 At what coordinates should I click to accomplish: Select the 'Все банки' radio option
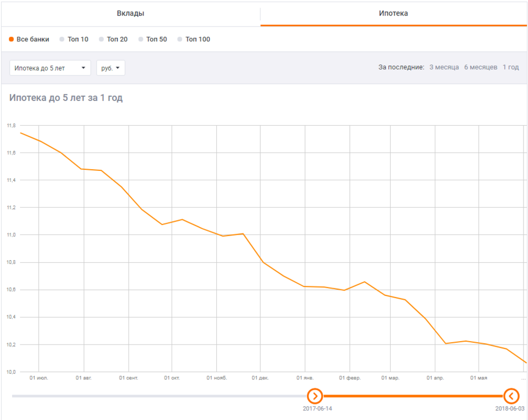29,39
